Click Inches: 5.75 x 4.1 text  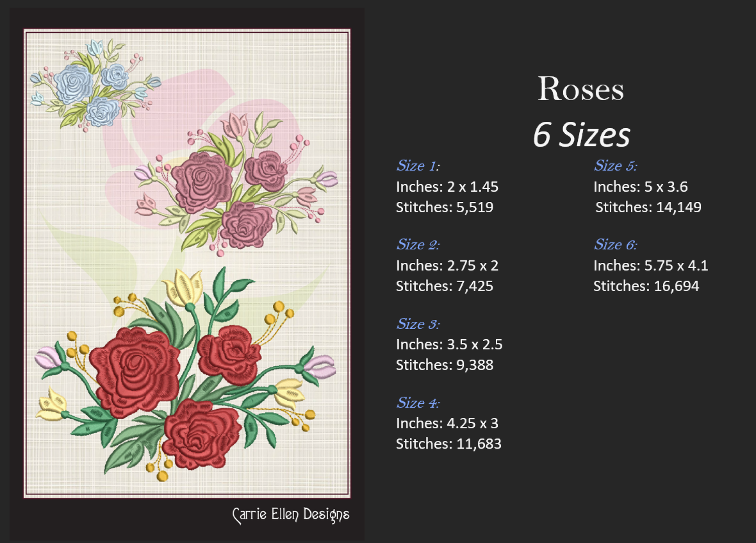coord(651,266)
